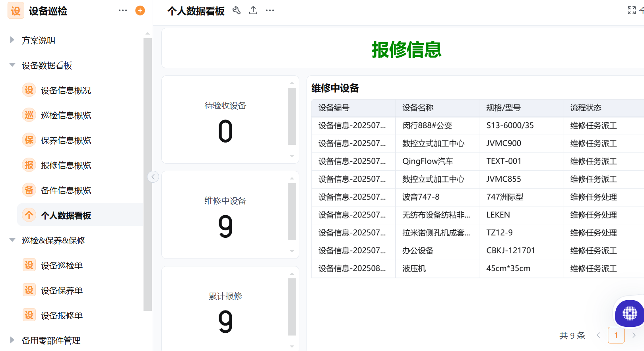The width and height of the screenshot is (644, 351).
Task: Go to next page arrow in pagination
Action: point(634,336)
